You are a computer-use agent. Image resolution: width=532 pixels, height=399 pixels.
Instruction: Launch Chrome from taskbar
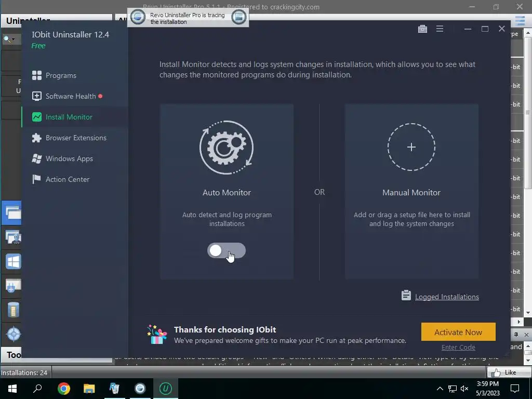tap(63, 389)
